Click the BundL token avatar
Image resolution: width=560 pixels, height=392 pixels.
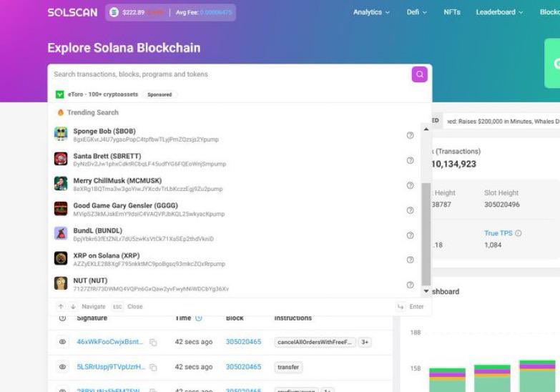61,234
